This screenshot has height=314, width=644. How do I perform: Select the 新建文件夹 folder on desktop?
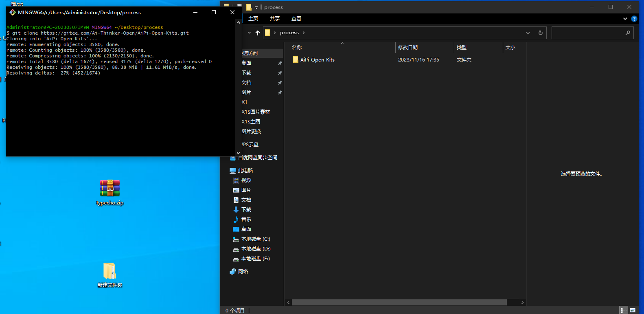(110, 271)
